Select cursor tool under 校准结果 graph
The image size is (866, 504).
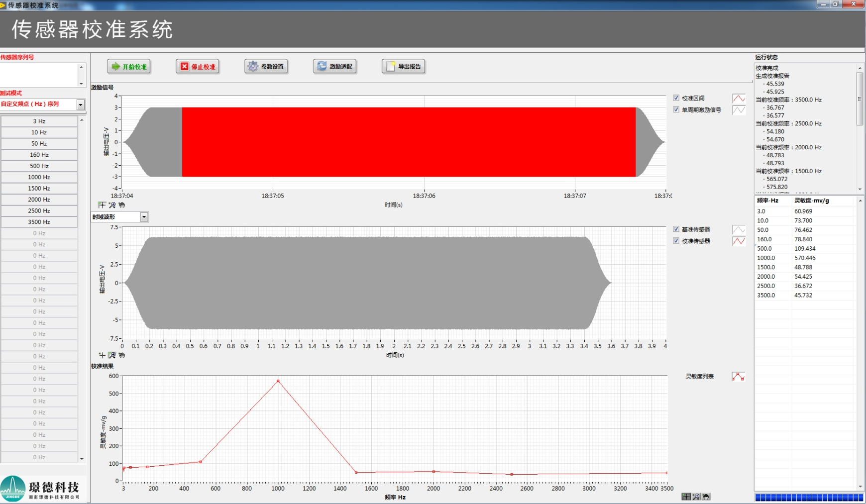(686, 497)
